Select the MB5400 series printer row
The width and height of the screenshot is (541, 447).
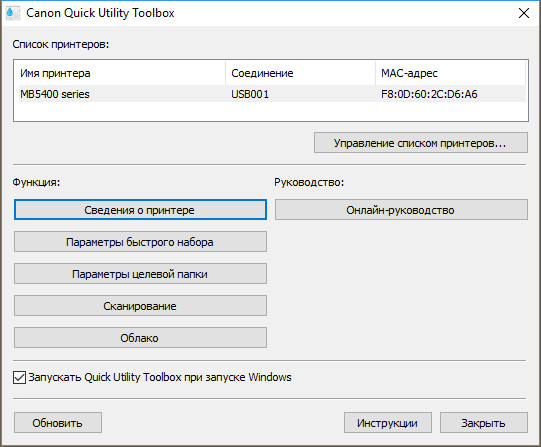[x=272, y=94]
